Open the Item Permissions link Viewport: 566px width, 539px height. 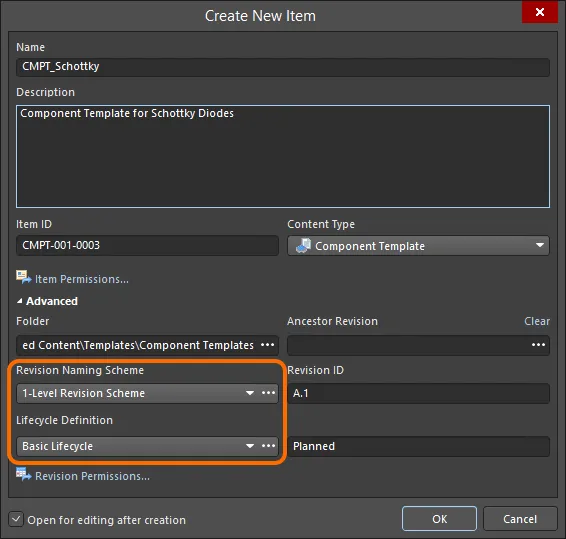pyautogui.click(x=82, y=279)
